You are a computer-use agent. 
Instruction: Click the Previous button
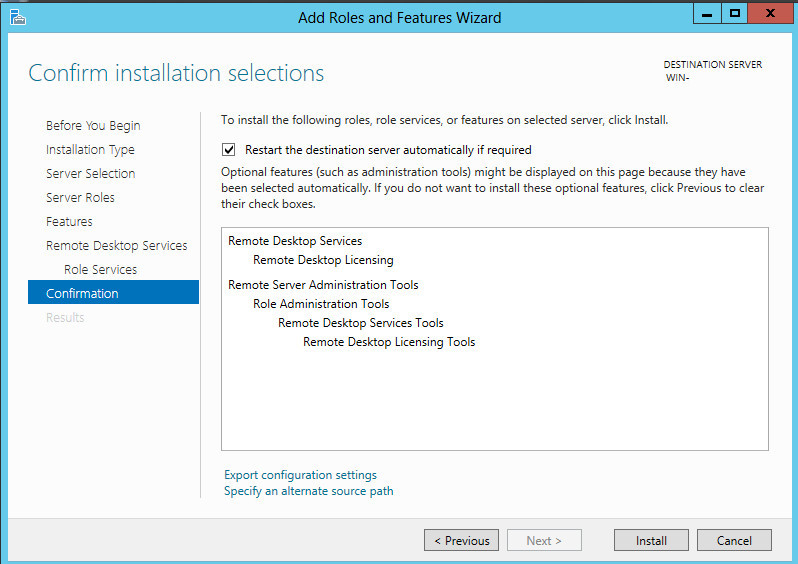(x=462, y=540)
